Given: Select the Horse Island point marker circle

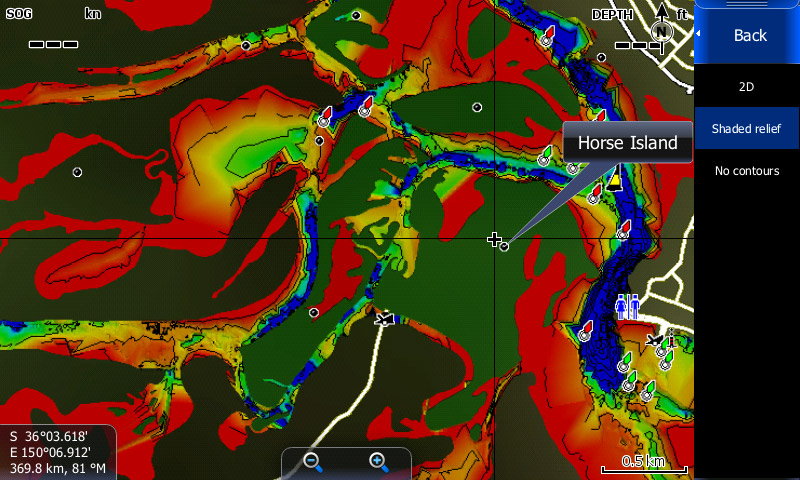Looking at the screenshot, I should click(x=505, y=246).
